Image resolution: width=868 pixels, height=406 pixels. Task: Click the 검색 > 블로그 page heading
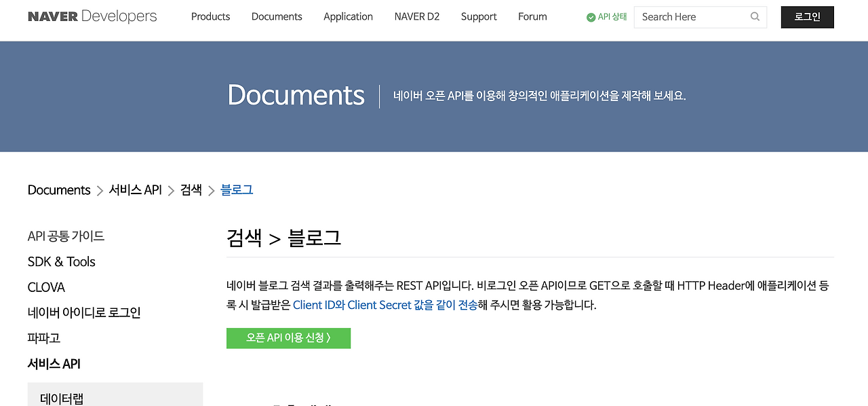(283, 238)
